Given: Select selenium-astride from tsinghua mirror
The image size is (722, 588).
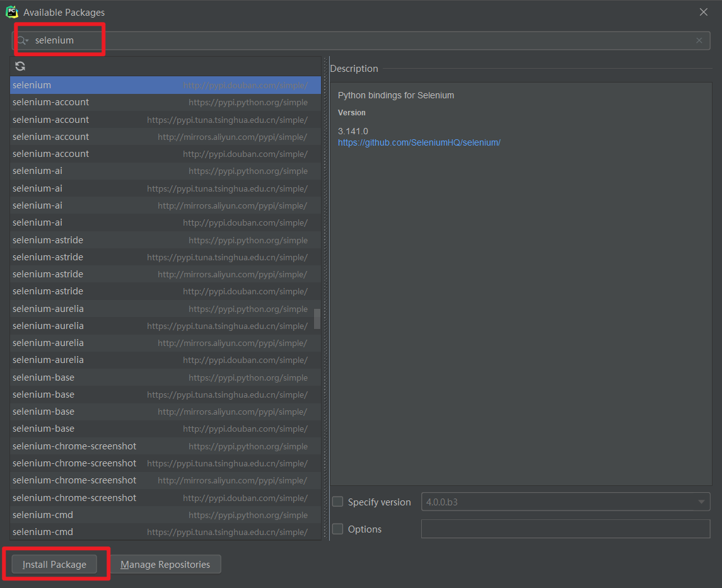Looking at the screenshot, I should pos(165,257).
